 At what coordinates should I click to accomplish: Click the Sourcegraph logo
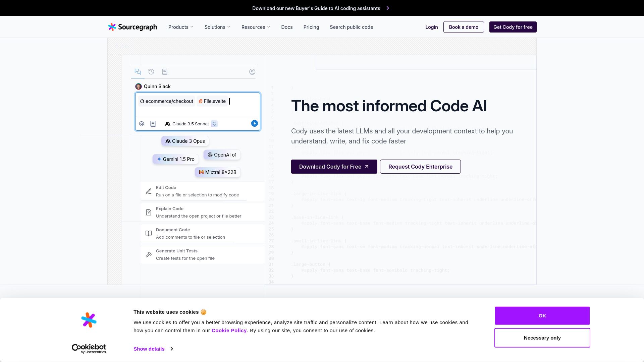(x=132, y=27)
